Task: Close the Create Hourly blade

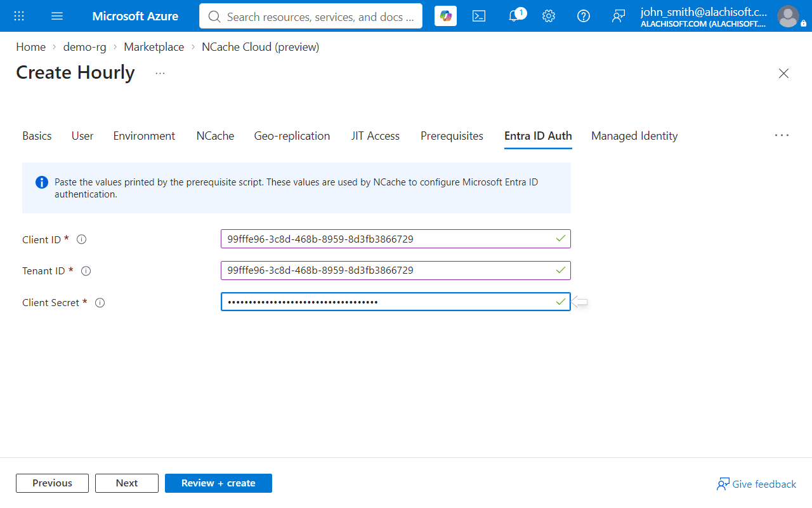Action: [783, 73]
